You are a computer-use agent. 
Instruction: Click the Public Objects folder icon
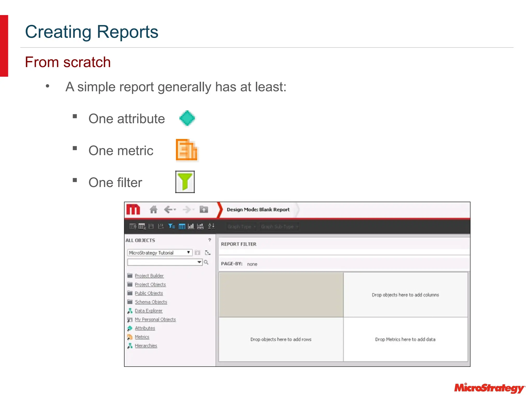[x=130, y=293]
